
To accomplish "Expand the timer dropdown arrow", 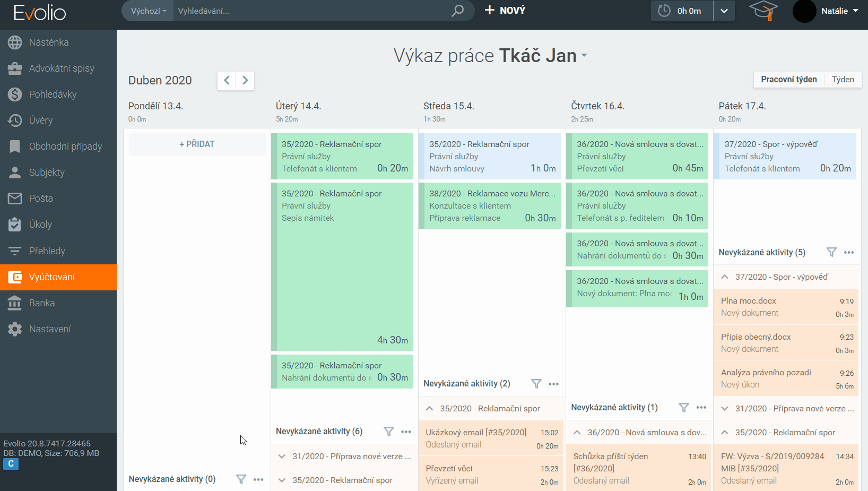I will pos(724,11).
